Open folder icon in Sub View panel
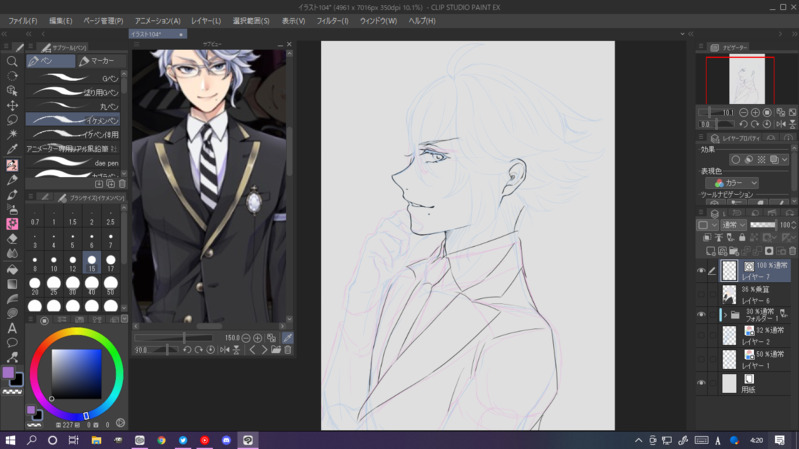Viewport: 799px width, 449px height. [x=276, y=350]
